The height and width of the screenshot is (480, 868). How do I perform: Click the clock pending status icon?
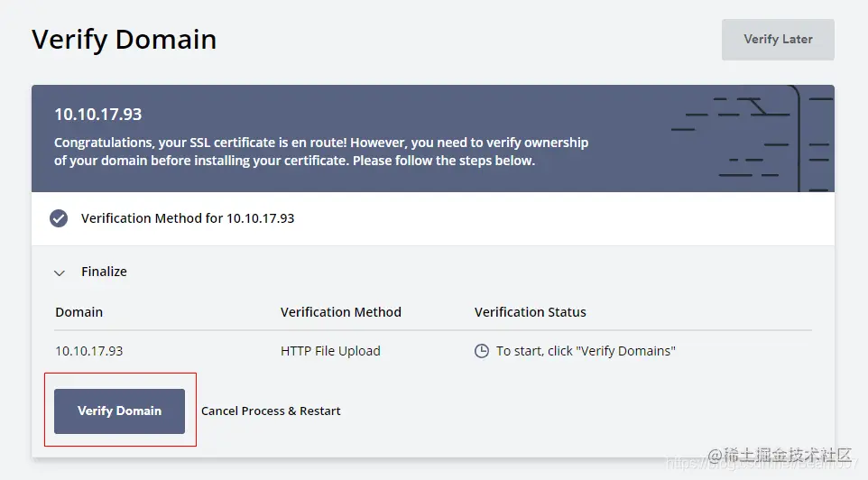482,351
